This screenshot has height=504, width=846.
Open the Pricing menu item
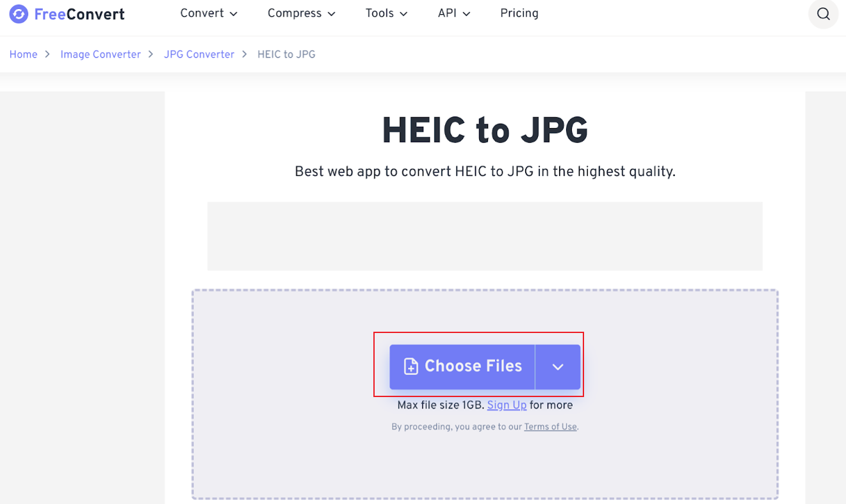[x=519, y=13]
